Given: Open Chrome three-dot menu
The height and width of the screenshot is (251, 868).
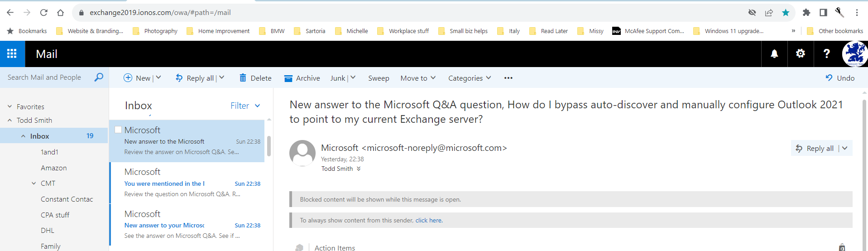Looking at the screenshot, I should point(857,13).
